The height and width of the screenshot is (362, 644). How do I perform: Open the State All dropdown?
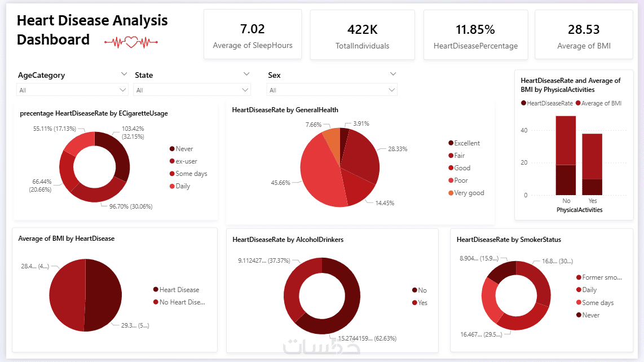pyautogui.click(x=192, y=90)
